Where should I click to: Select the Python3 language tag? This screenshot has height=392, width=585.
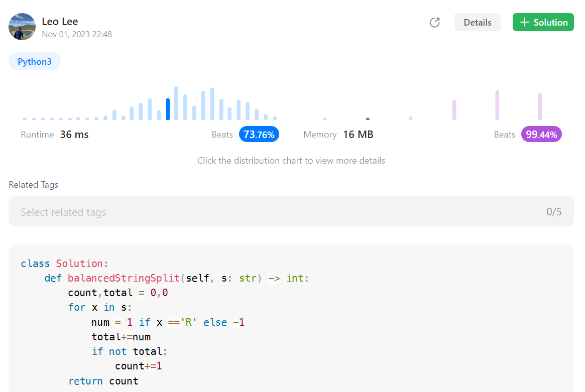point(34,61)
